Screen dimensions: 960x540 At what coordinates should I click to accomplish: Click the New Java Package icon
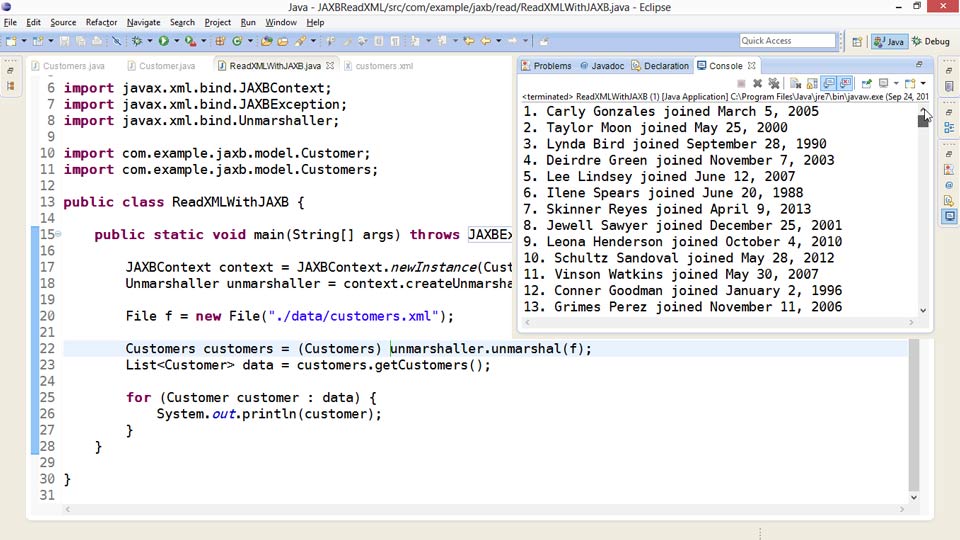click(220, 41)
